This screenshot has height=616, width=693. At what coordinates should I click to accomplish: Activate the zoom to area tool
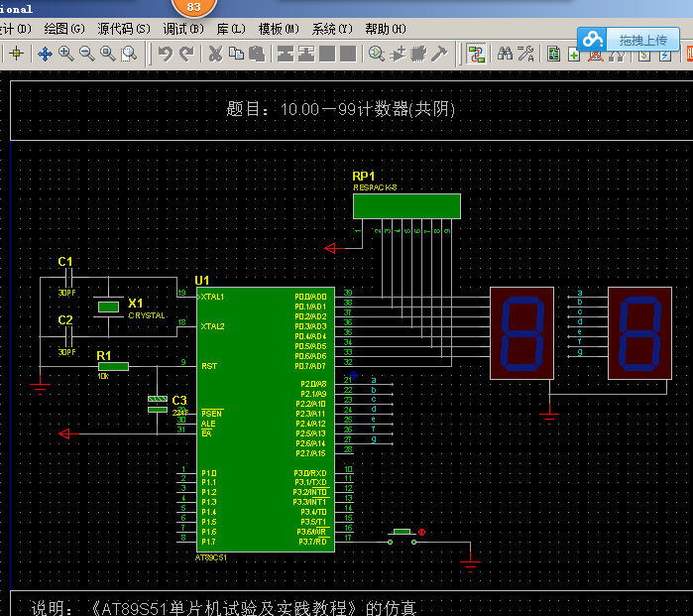click(129, 54)
